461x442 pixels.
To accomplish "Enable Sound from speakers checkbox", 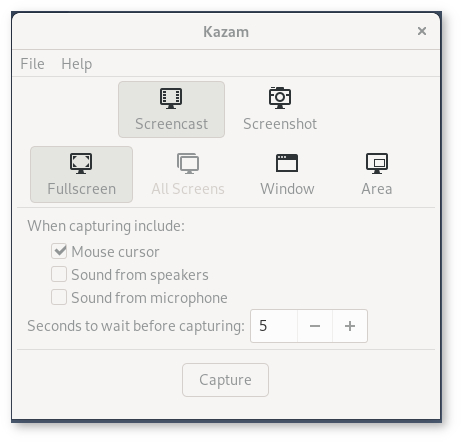I will coord(59,274).
